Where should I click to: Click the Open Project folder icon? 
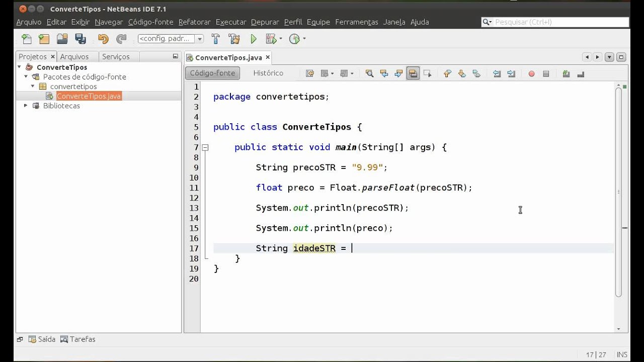[x=62, y=39]
